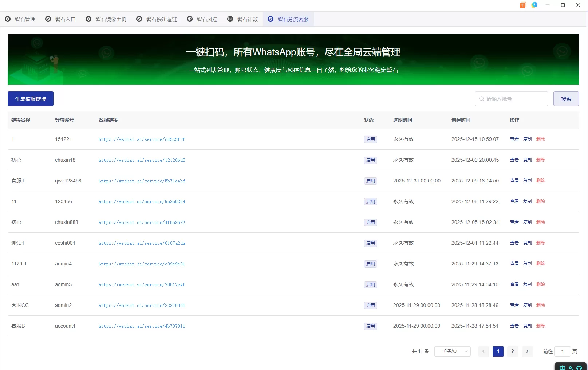Click the 磐石镜像手机 tab icon
The width and height of the screenshot is (588, 370).
88,19
